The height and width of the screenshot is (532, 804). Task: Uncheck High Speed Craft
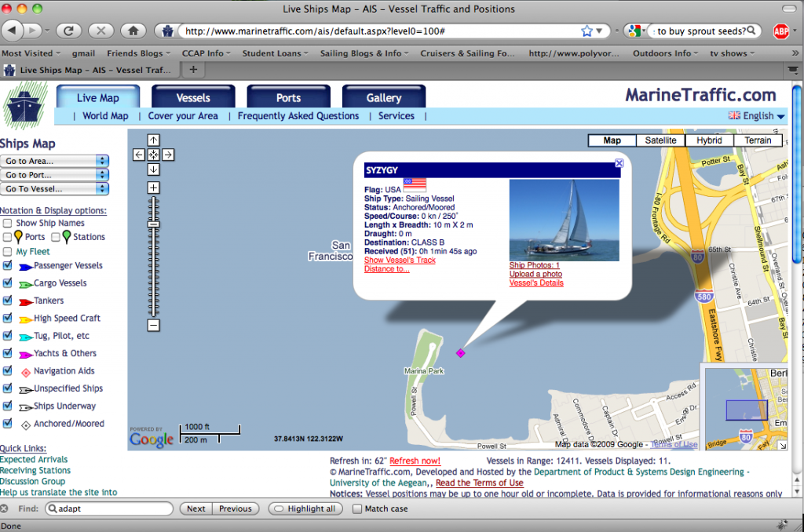[8, 318]
